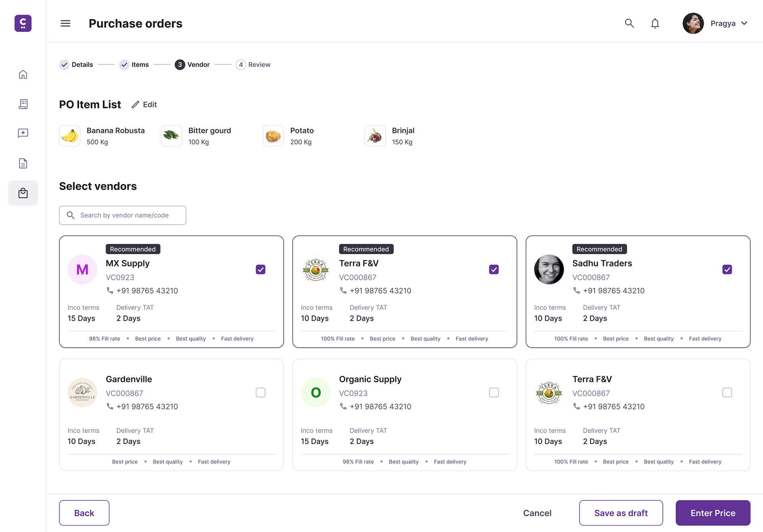
Task: Focus the vendor name/code search field
Action: click(x=123, y=215)
